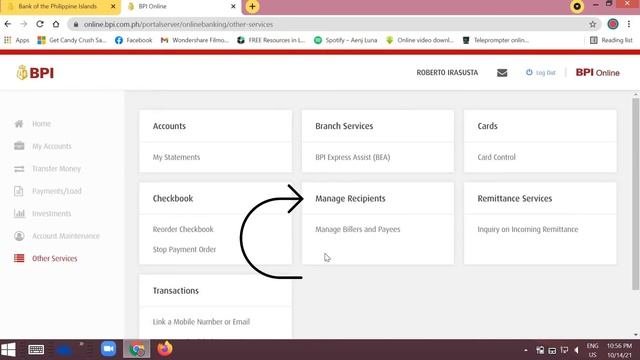Viewport: 640px width, 360px height.
Task: Click the Account Maintenance person icon
Action: pyautogui.click(x=19, y=236)
